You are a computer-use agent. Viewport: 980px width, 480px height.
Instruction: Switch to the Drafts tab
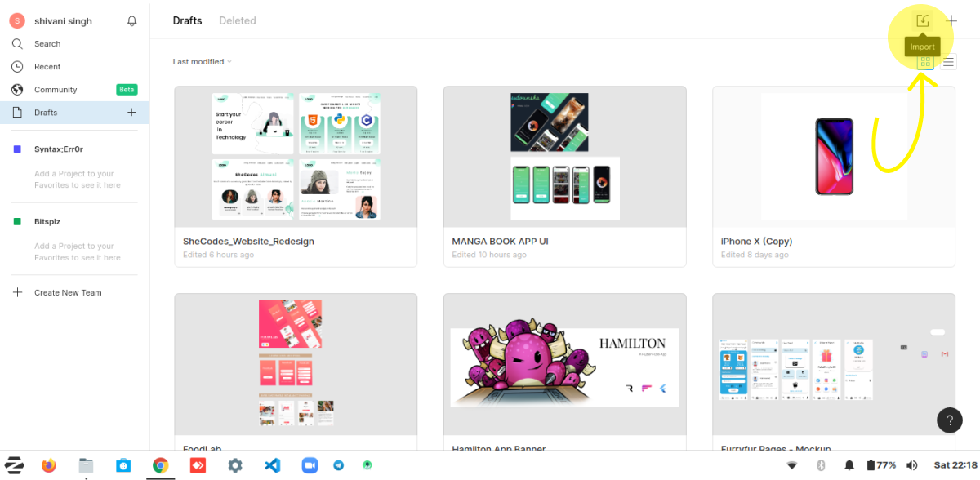coord(187,20)
